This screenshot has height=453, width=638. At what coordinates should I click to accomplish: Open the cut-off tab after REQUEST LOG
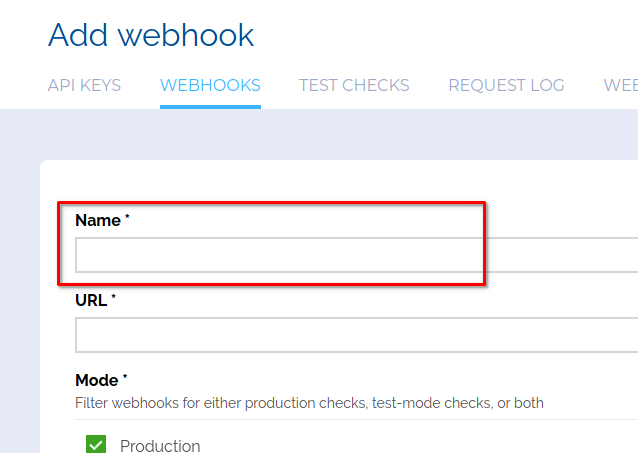click(x=620, y=85)
